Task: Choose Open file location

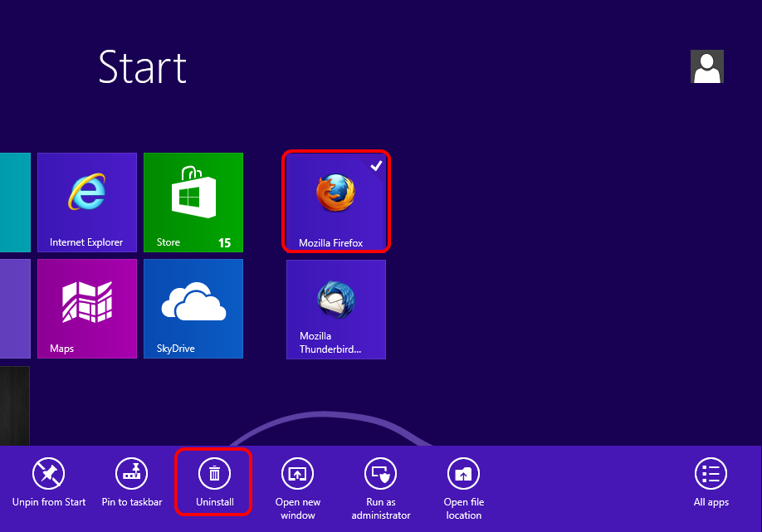Action: pos(464,489)
